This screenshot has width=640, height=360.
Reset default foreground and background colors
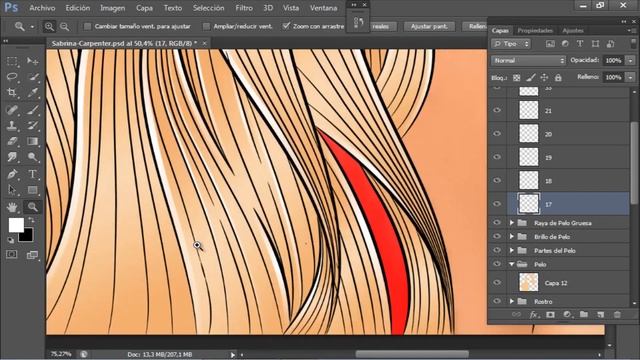(11, 240)
